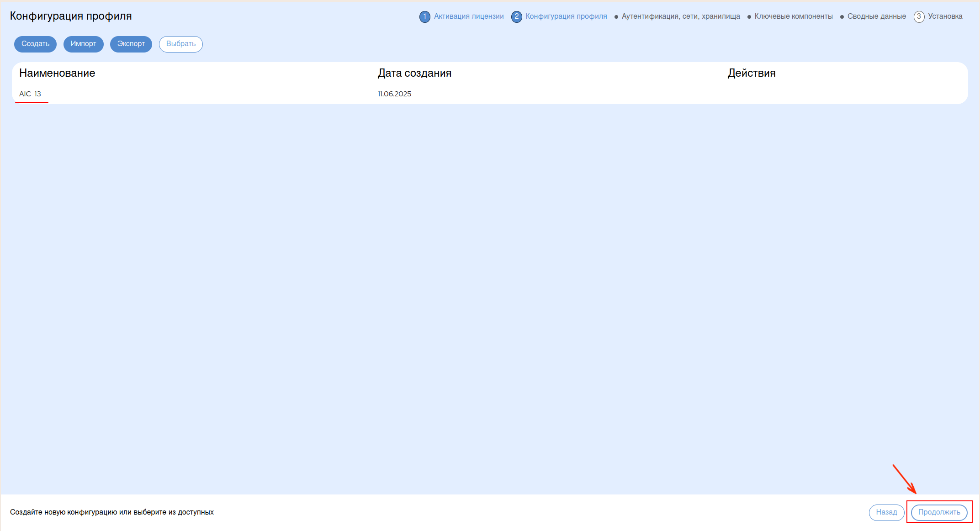
Task: Click the Экспорт button
Action: 131,44
